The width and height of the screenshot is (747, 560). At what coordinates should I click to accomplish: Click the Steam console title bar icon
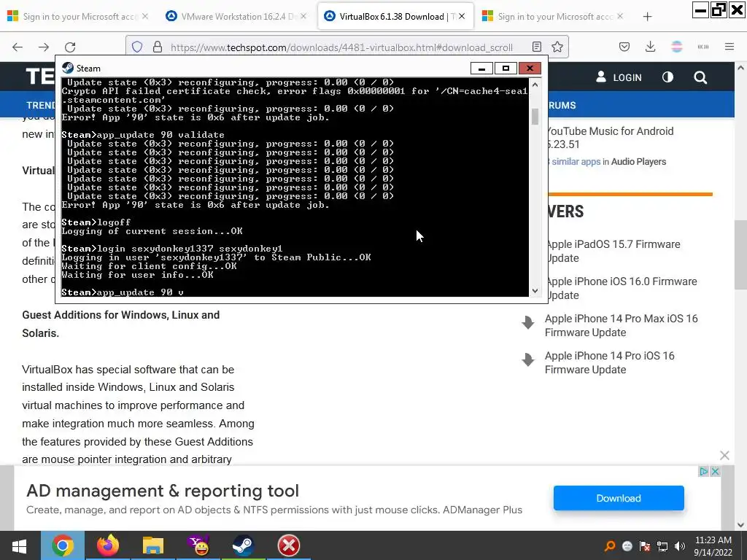68,68
